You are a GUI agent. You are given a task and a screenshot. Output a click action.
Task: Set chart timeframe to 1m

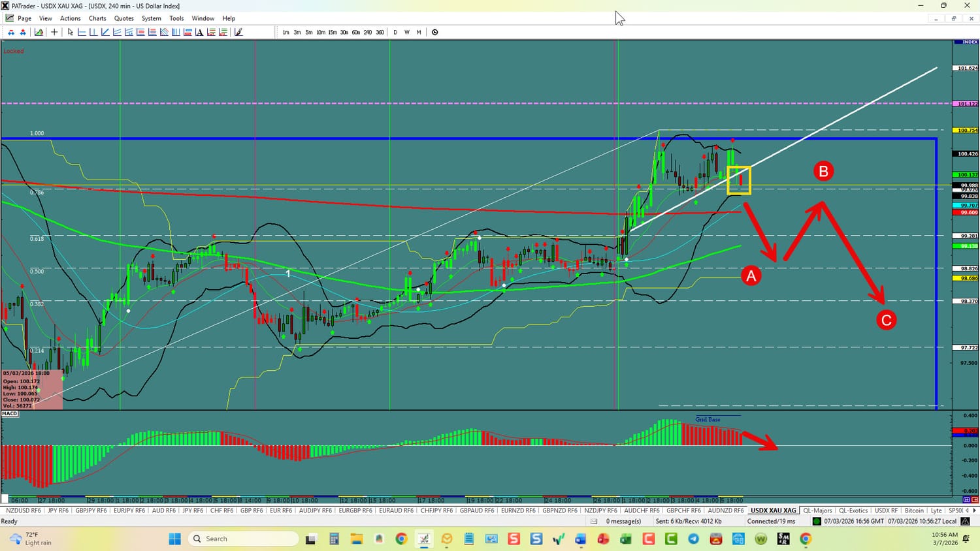[286, 32]
